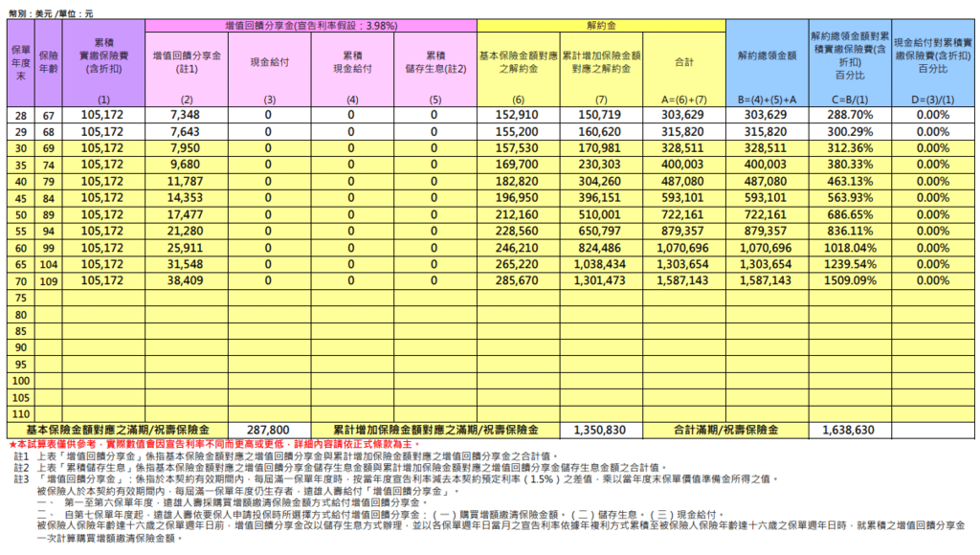Select the value 285,670
The width and height of the screenshot is (980, 555).
pyautogui.click(x=517, y=280)
